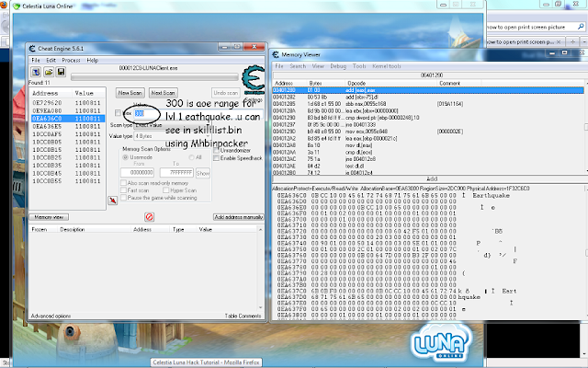The width and height of the screenshot is (588, 368).
Task: Click the Next Scan button
Action: (164, 93)
